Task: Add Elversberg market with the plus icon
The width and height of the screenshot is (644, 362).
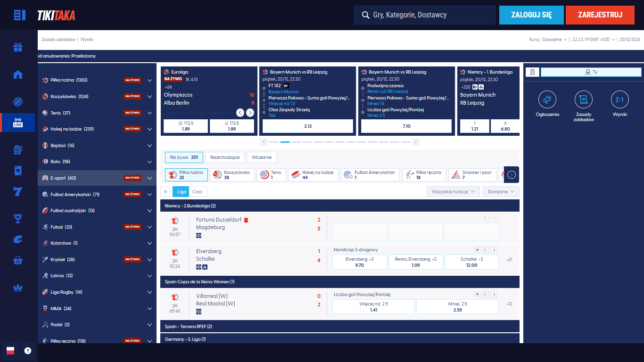Action: (477, 250)
